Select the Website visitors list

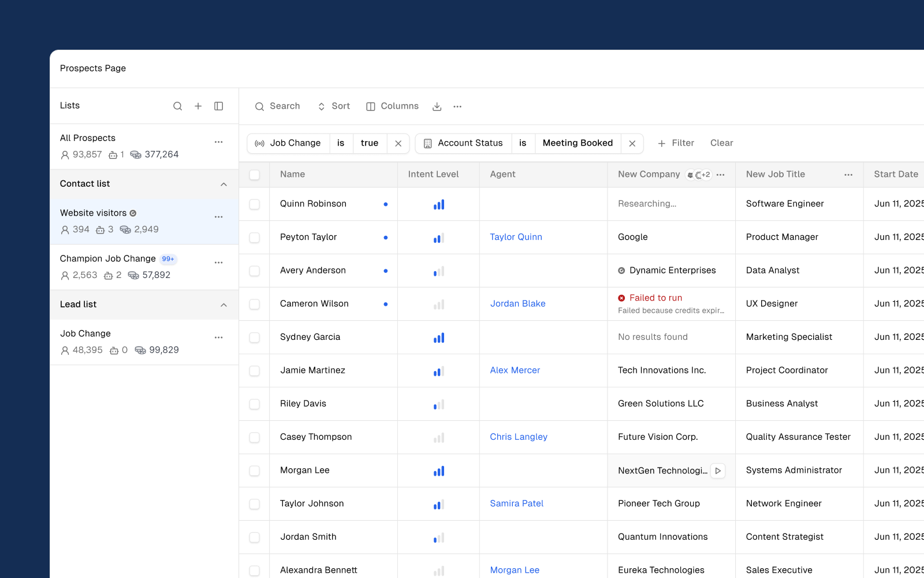click(x=144, y=221)
